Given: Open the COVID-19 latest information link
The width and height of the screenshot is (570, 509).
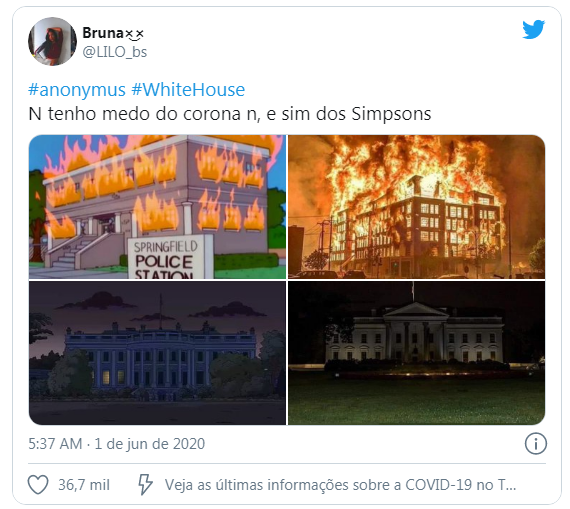Looking at the screenshot, I should coord(340,485).
